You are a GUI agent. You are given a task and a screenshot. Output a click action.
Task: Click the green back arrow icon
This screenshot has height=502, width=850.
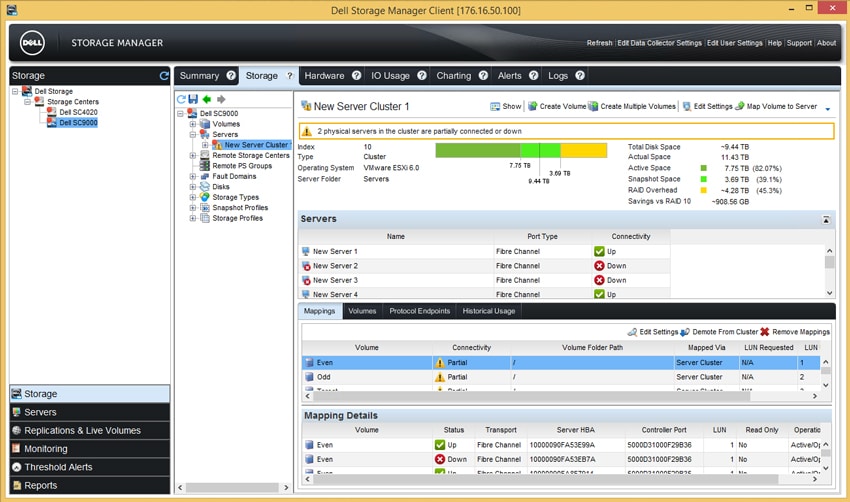click(x=207, y=99)
